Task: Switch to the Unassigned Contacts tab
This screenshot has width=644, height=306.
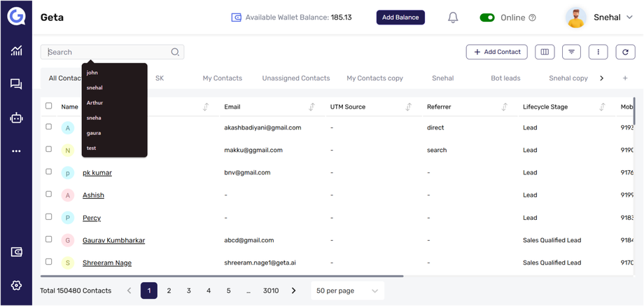Action: [x=296, y=78]
